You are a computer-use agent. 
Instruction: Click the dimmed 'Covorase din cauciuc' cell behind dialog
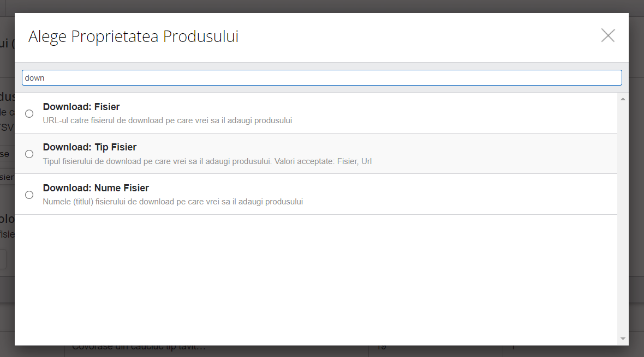(139, 349)
